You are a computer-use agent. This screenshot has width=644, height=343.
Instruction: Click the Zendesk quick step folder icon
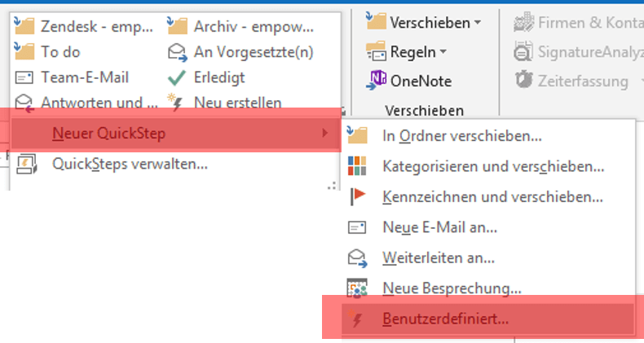pyautogui.click(x=26, y=27)
